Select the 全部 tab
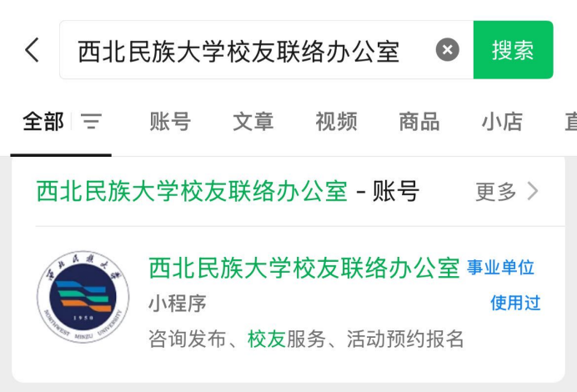 click(43, 121)
